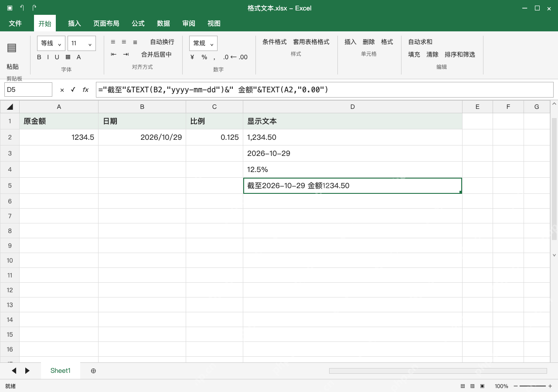The height and width of the screenshot is (392, 558).
Task: Open format as table (套用表格格式) menu
Action: (x=311, y=42)
